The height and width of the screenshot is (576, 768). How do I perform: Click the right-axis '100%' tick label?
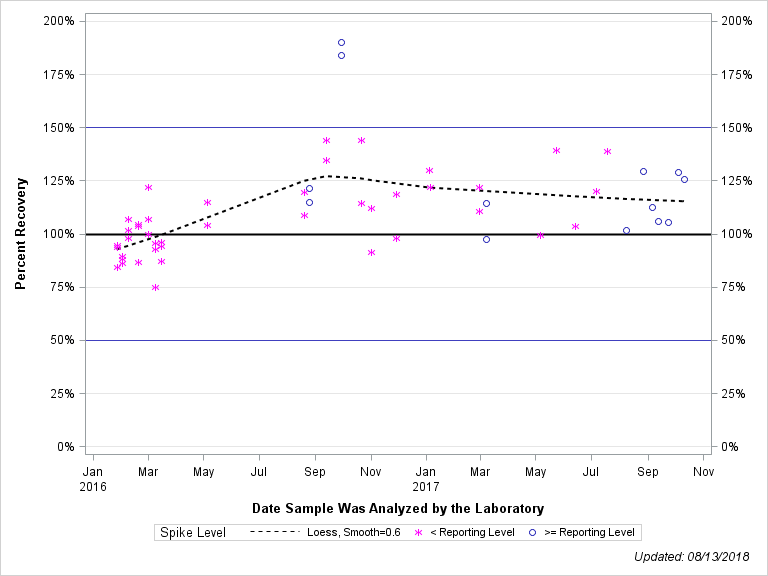(737, 234)
